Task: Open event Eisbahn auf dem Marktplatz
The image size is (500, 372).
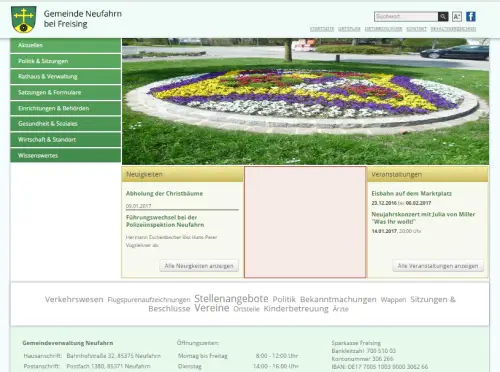Action: (412, 193)
